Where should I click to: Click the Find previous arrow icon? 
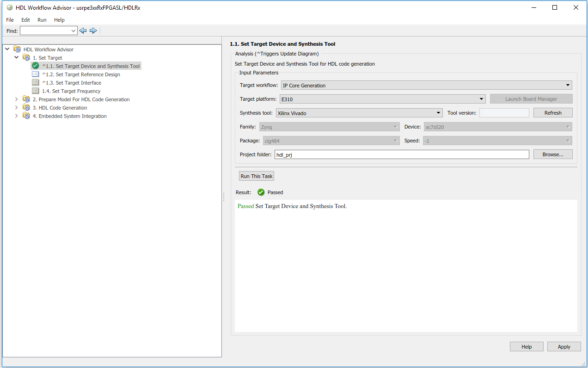point(83,31)
